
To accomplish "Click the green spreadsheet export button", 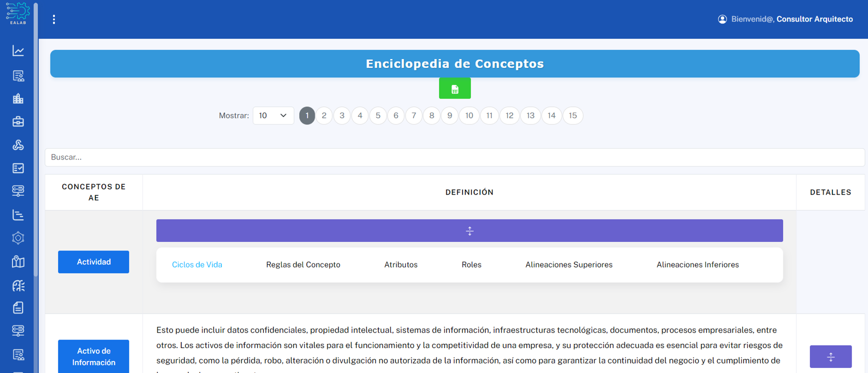I will tap(454, 89).
